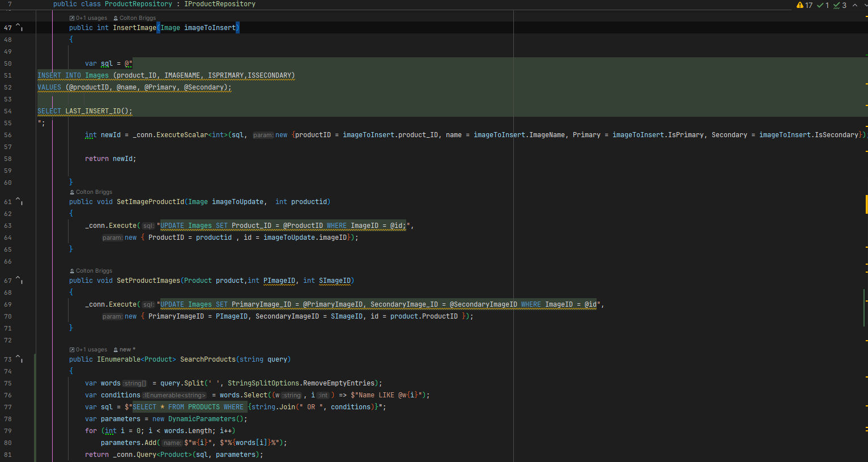The width and height of the screenshot is (868, 462).
Task: Click 'StringSplitOptions.RemoveEmptyEntries' on line 75
Action: coord(303,383)
